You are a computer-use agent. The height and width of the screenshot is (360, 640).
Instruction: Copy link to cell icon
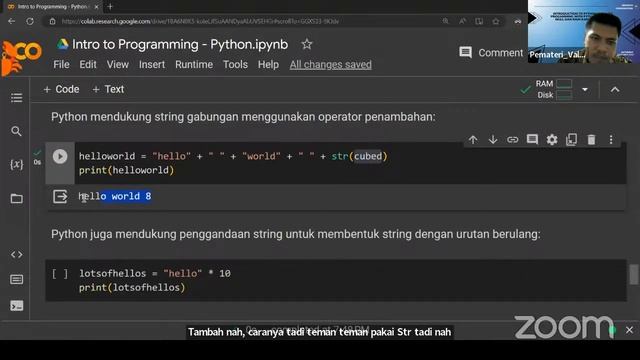tap(512, 140)
